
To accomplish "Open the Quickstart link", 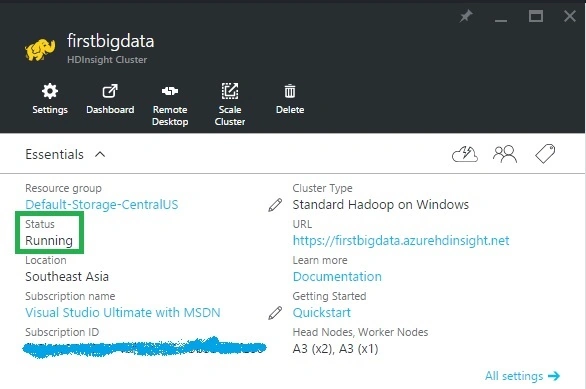I will coord(322,313).
